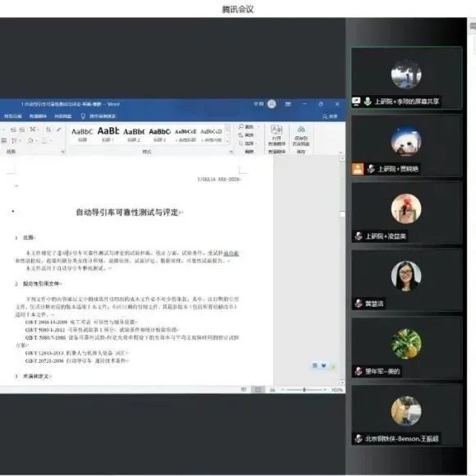Switch to Read Mode view in status bar
Screen dimensions: 476x476
point(244,390)
